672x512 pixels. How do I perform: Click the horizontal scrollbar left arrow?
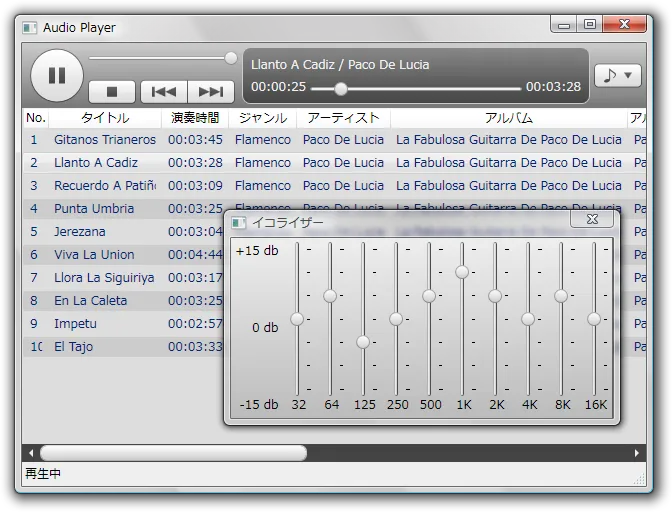(x=30, y=453)
